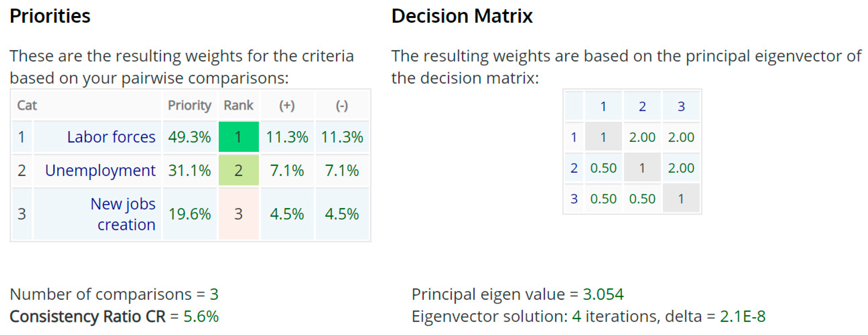The height and width of the screenshot is (335, 868).
Task: Select the Priority column header
Action: point(189,105)
